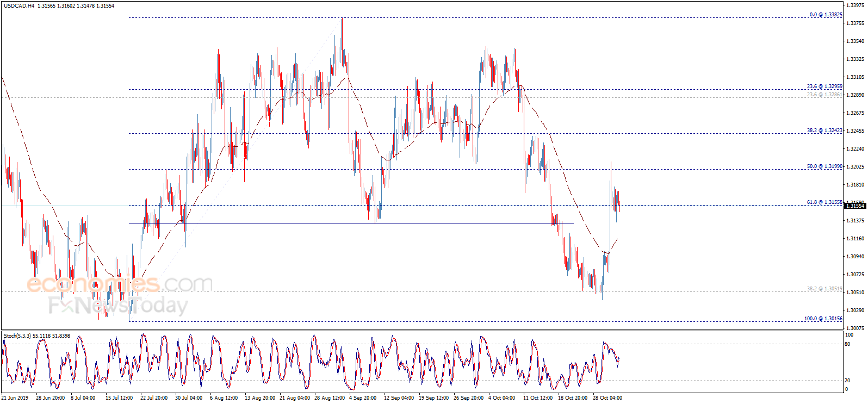Click the 1.33540 price axis value
Viewport: 868px width, 404px height.
click(x=855, y=41)
